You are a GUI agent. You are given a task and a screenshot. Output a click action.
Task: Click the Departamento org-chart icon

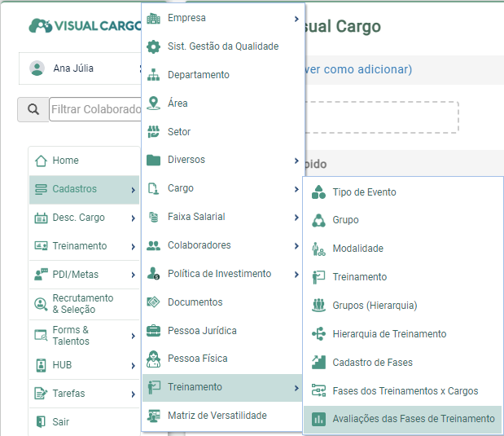pyautogui.click(x=153, y=75)
